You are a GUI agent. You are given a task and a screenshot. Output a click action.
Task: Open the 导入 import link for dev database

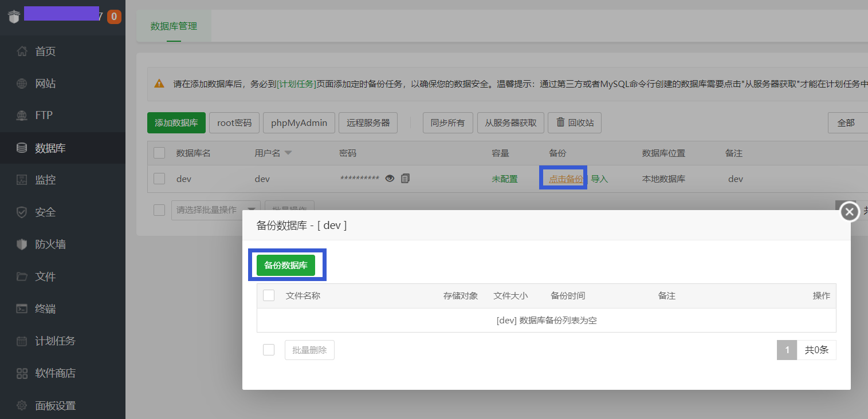coord(600,178)
